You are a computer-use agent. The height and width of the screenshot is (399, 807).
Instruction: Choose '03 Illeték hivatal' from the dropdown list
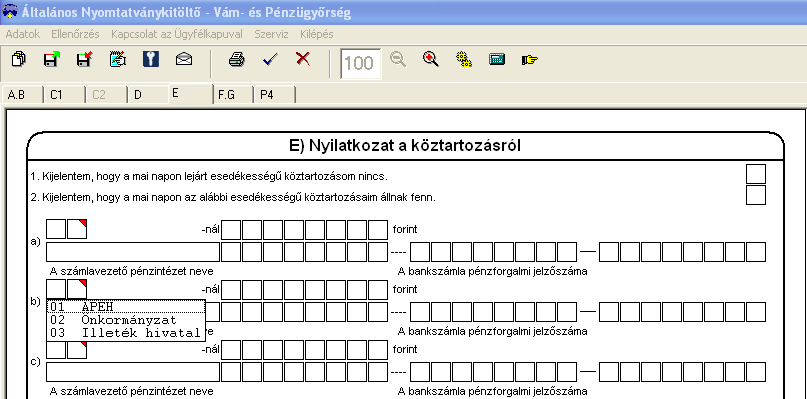(126, 333)
